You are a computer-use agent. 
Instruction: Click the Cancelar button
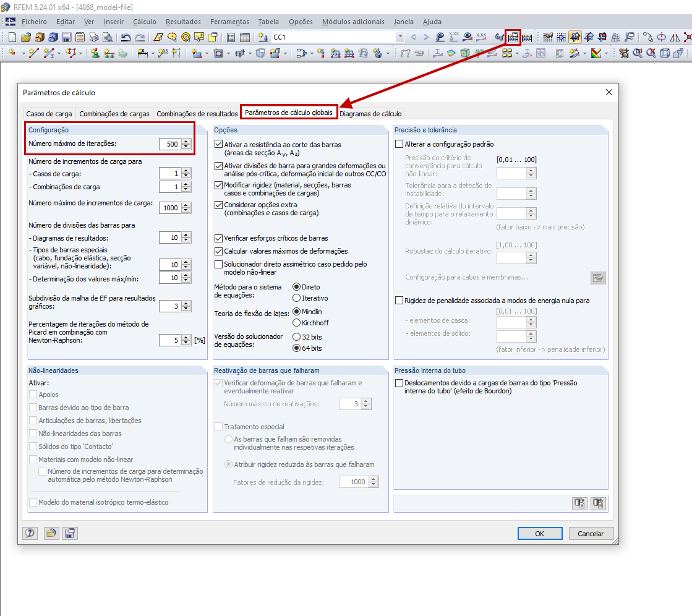coord(591,534)
